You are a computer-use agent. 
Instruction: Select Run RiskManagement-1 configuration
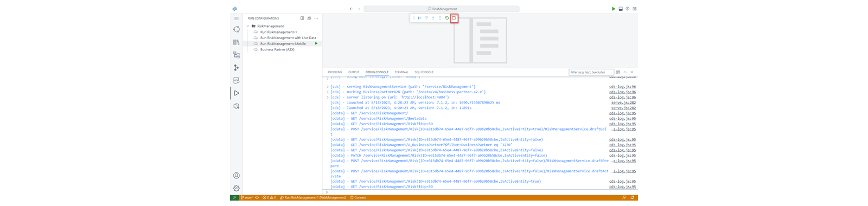pyautogui.click(x=278, y=32)
